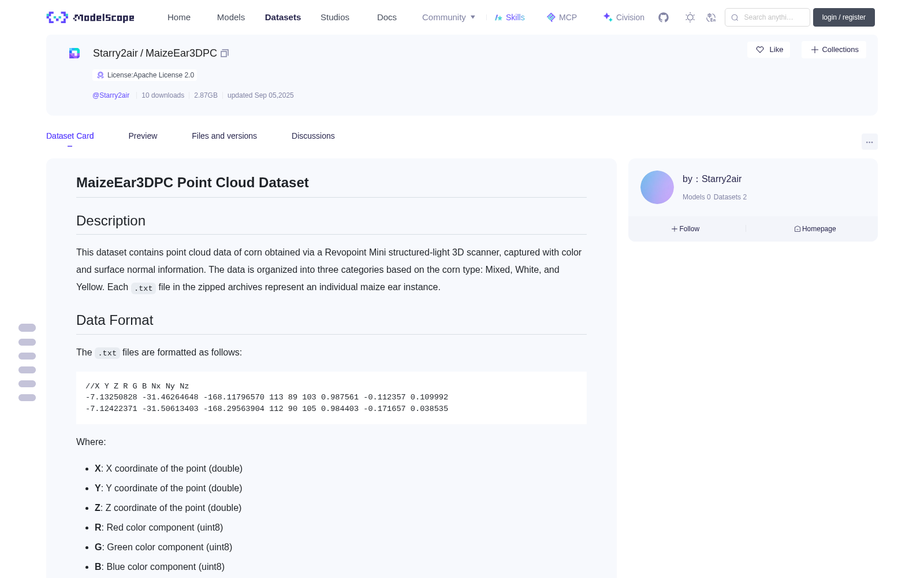The image size is (924, 578).
Task: Click the Starry2air / MaizeEar3DPC title
Action: point(155,53)
